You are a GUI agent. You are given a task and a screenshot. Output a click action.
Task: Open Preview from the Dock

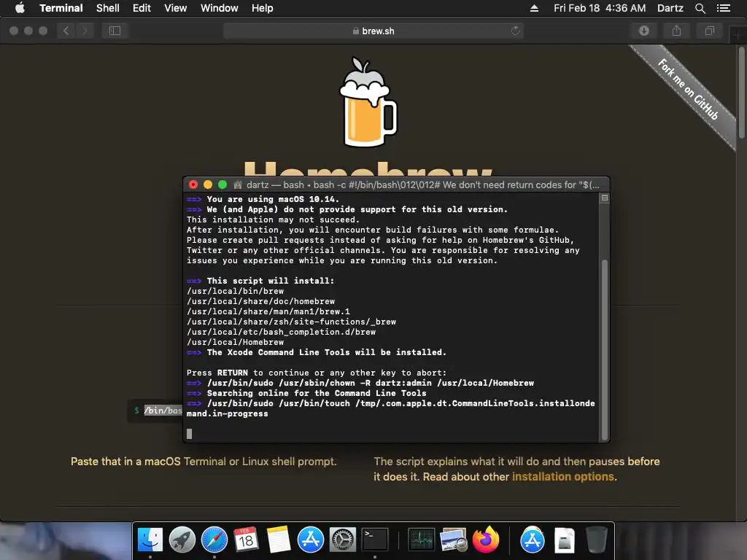point(453,540)
